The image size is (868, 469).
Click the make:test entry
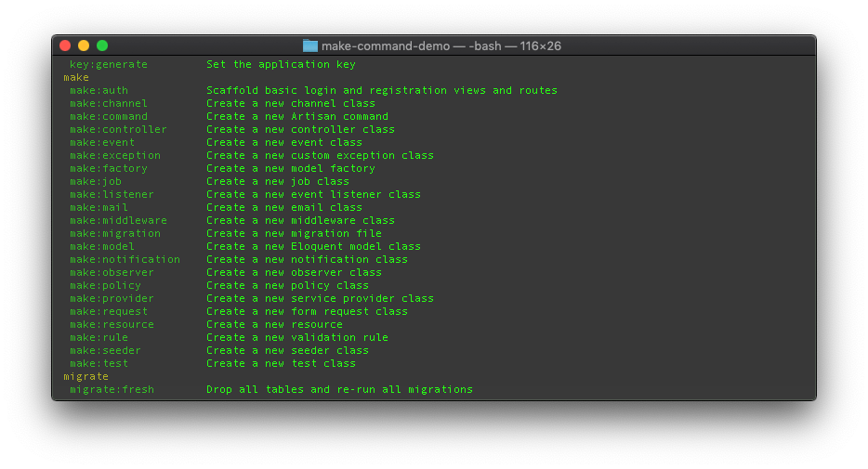[99, 363]
